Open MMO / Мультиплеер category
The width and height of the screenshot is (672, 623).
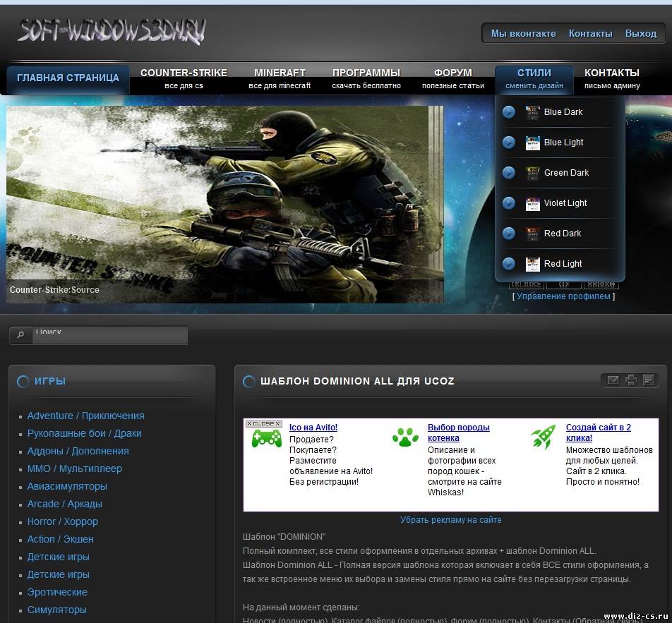coord(75,468)
